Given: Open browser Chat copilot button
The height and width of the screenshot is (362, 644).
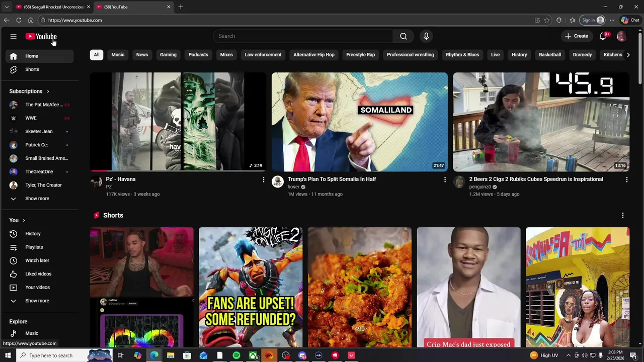Looking at the screenshot, I should click(630, 20).
